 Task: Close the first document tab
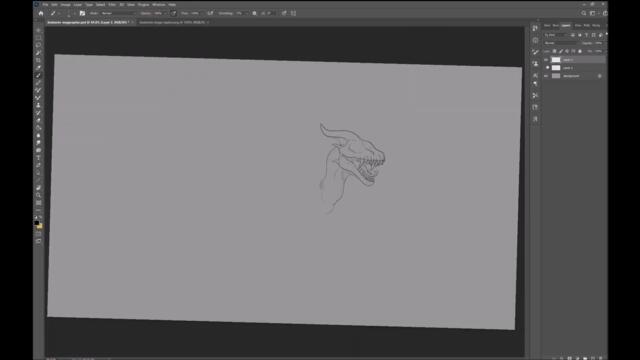pyautogui.click(x=132, y=22)
